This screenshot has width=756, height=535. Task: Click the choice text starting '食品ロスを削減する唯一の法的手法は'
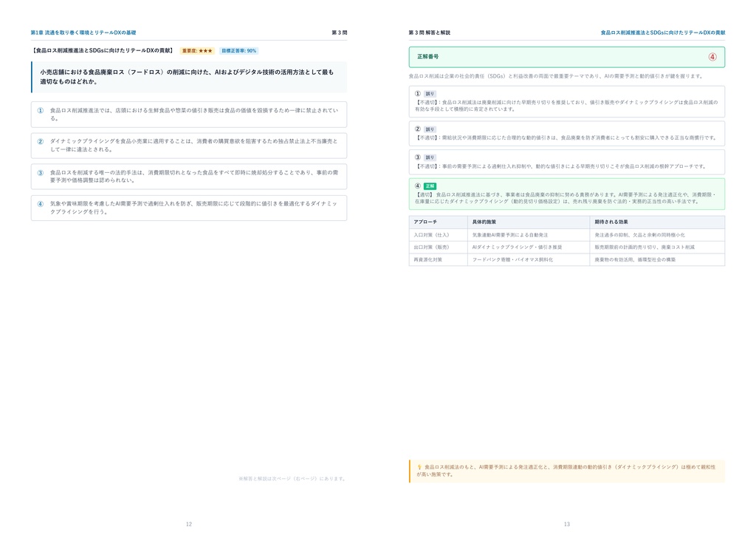tap(194, 176)
